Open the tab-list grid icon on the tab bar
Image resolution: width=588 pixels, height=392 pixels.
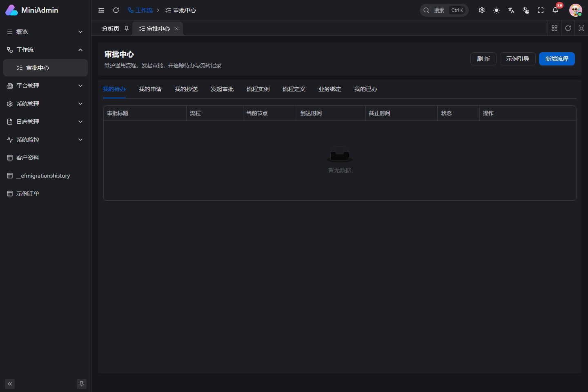pyautogui.click(x=555, y=28)
